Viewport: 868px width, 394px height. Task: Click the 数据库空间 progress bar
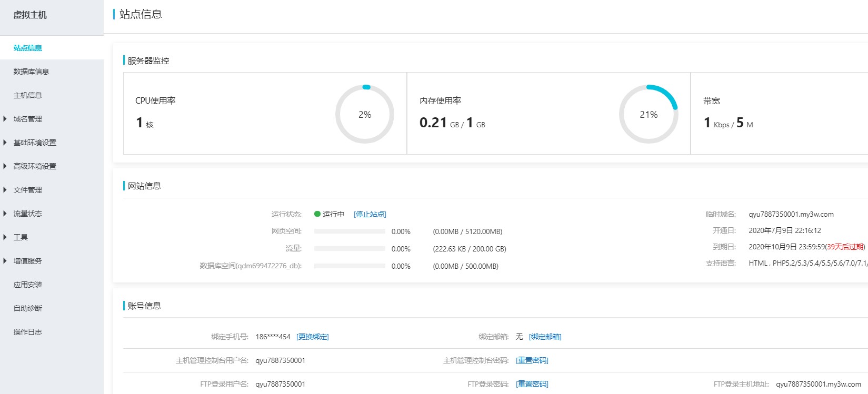tap(350, 266)
